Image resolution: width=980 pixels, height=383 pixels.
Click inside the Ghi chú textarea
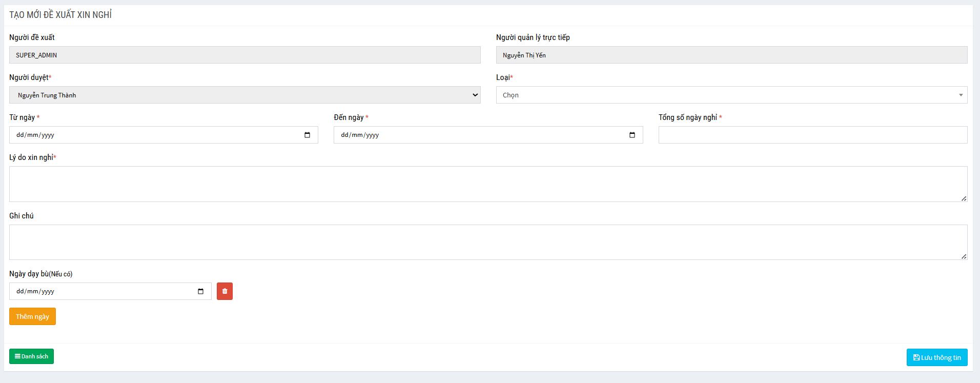[x=487, y=242]
